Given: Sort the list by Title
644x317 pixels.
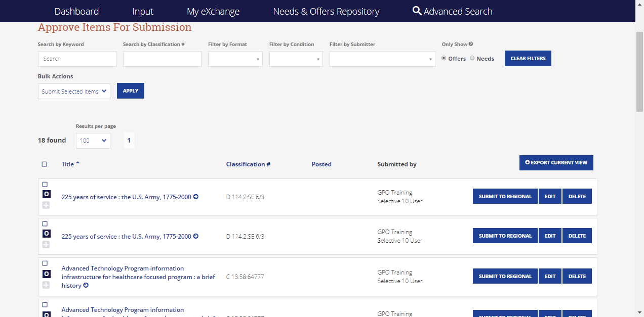Looking at the screenshot, I should point(70,164).
